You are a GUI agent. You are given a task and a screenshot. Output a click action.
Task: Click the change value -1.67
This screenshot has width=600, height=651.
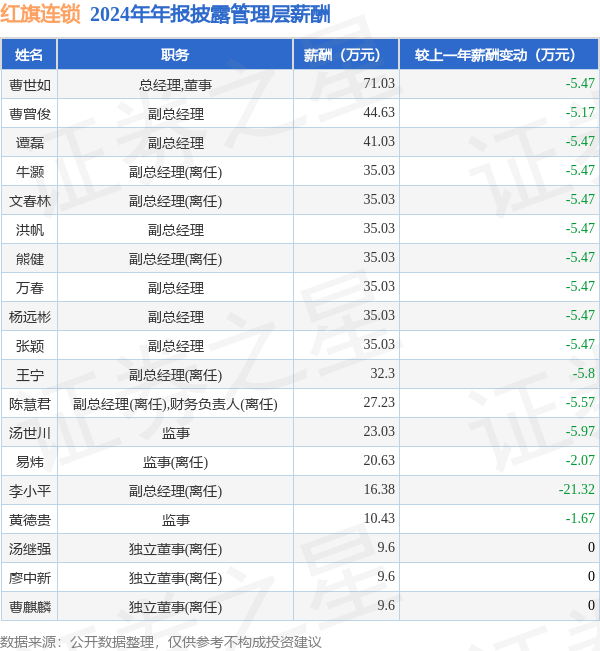click(580, 519)
